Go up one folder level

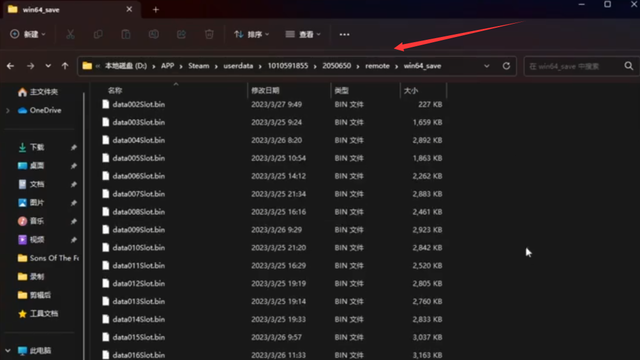65,66
